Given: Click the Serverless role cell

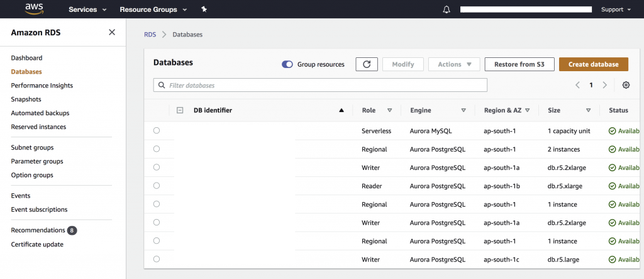Looking at the screenshot, I should point(376,131).
